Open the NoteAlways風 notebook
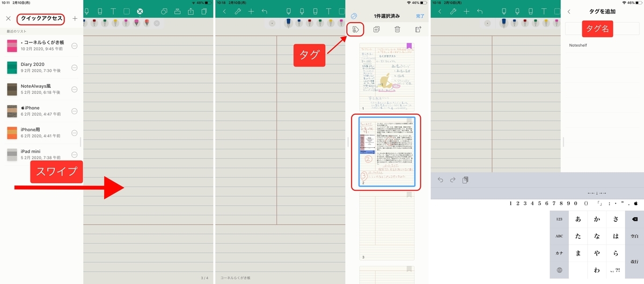 click(42, 89)
